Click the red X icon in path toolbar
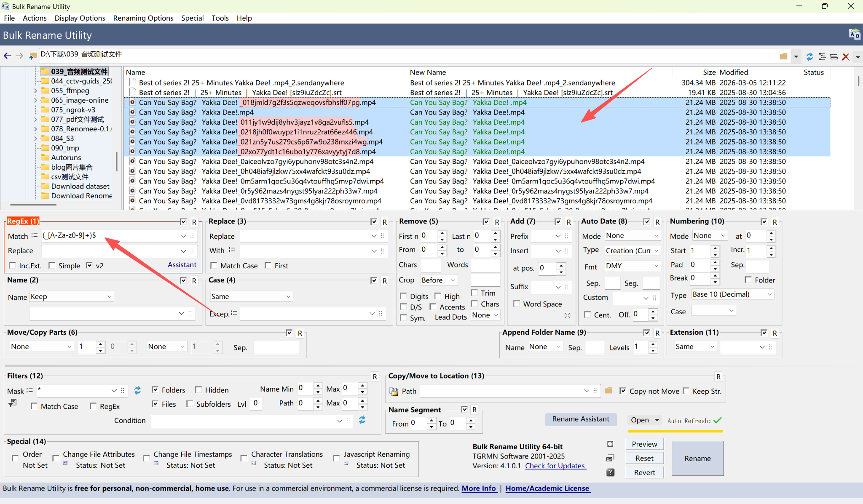This screenshot has height=504, width=863. 845,56
